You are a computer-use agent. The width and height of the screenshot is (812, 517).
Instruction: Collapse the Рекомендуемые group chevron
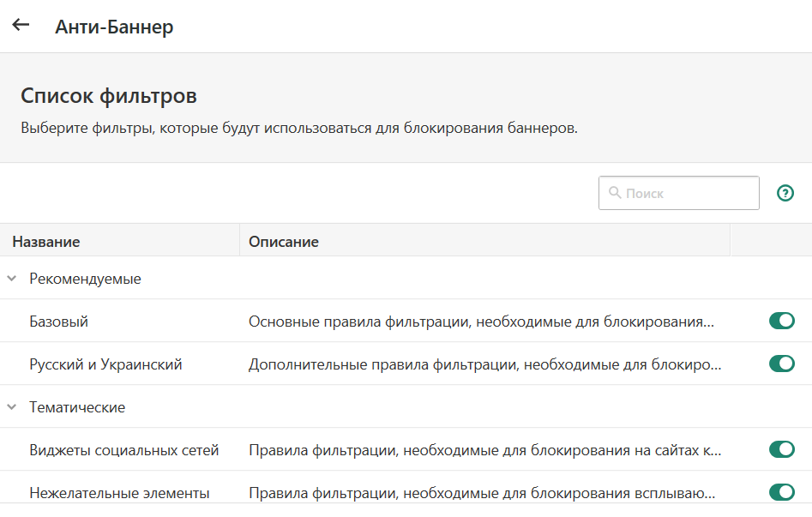[12, 279]
